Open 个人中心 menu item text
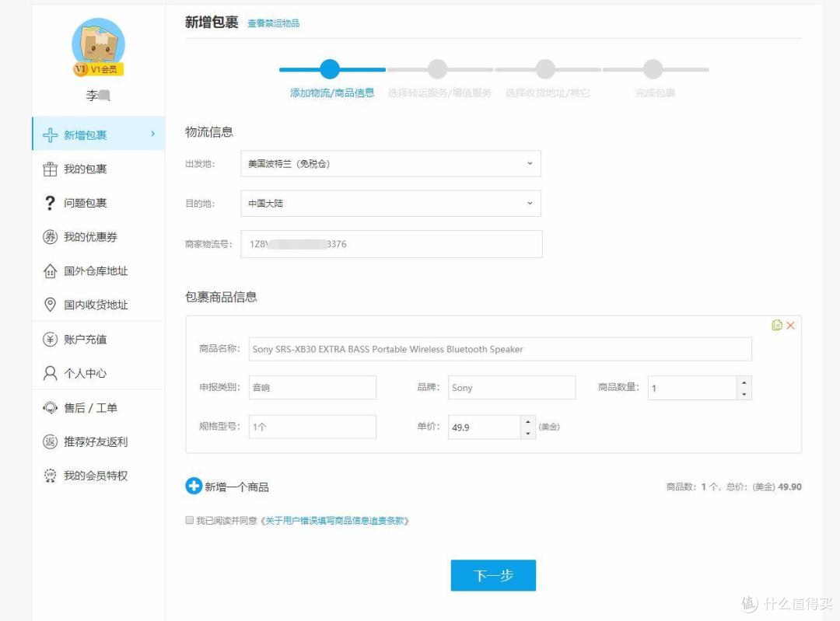Image resolution: width=840 pixels, height=621 pixels. 86,373
